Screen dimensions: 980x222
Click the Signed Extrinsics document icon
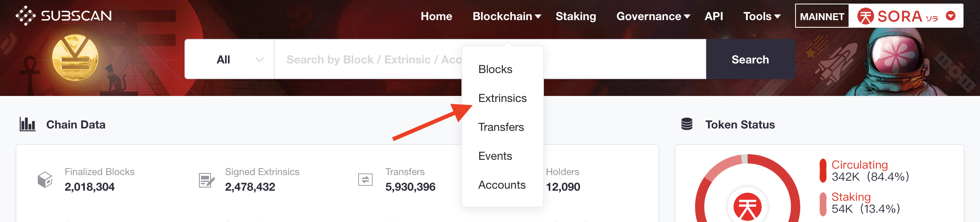(207, 180)
